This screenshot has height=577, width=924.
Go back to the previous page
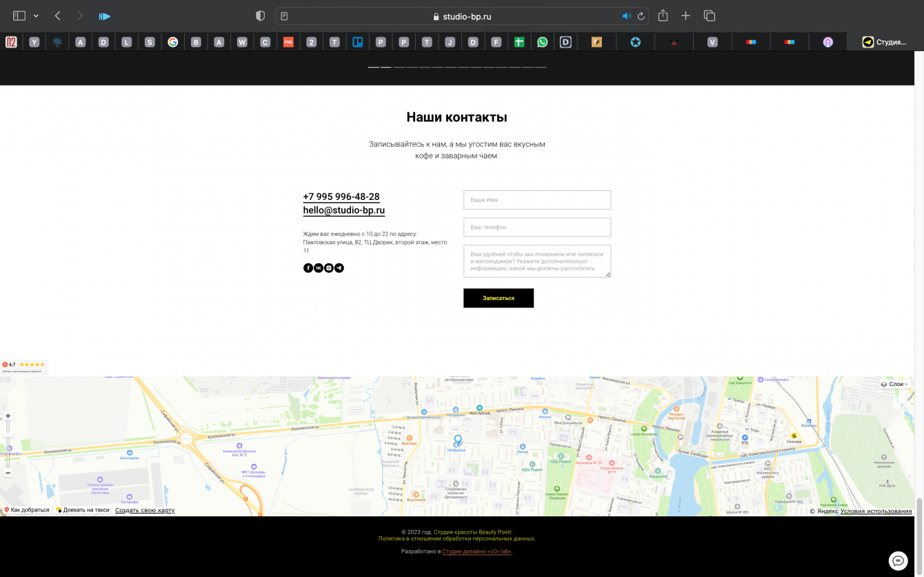point(58,16)
